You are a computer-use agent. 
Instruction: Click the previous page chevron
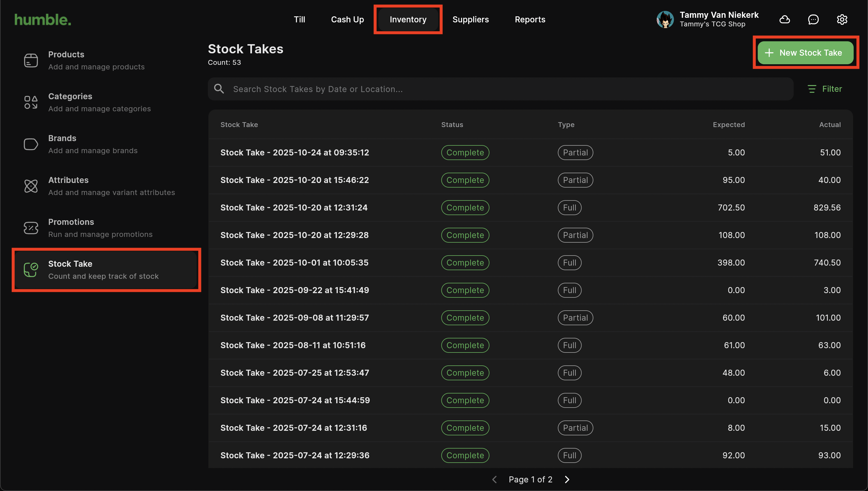(494, 480)
